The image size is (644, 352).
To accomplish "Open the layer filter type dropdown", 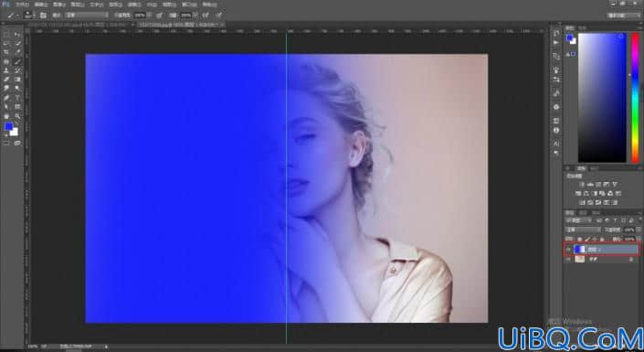I will [578, 221].
